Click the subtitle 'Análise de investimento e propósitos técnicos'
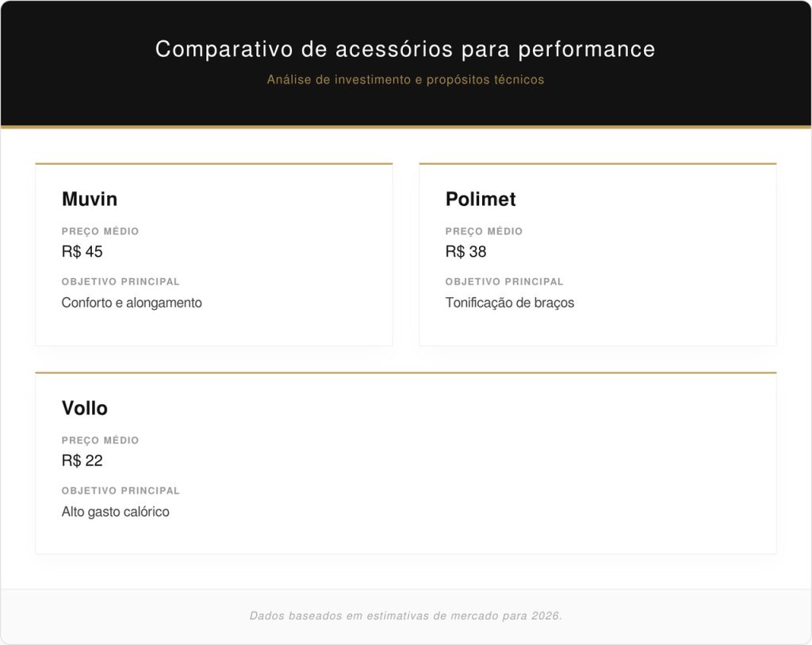The height and width of the screenshot is (645, 812). [405, 80]
